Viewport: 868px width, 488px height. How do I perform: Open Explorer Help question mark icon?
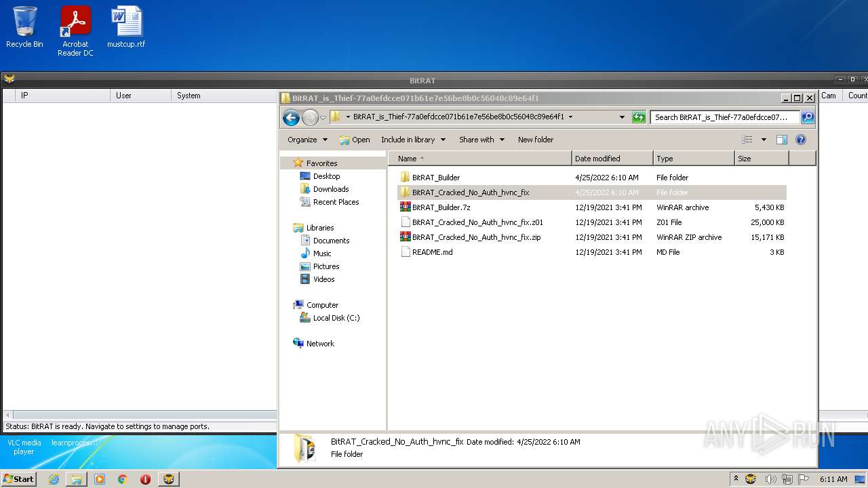point(801,140)
